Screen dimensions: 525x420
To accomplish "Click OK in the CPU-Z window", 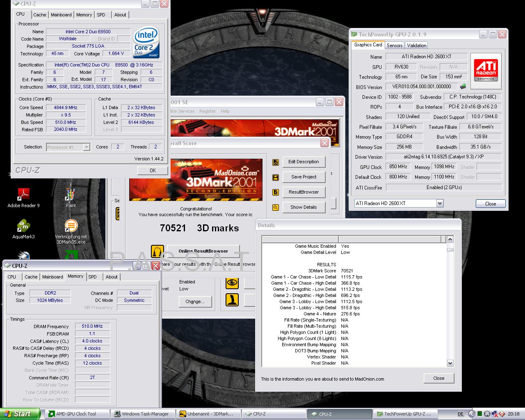I will (x=153, y=171).
